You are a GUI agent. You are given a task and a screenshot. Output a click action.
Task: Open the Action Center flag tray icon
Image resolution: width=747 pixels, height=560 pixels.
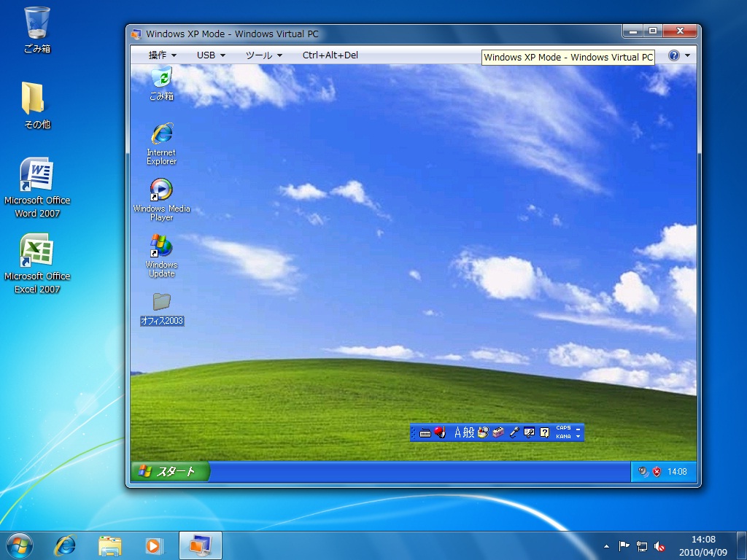624,545
